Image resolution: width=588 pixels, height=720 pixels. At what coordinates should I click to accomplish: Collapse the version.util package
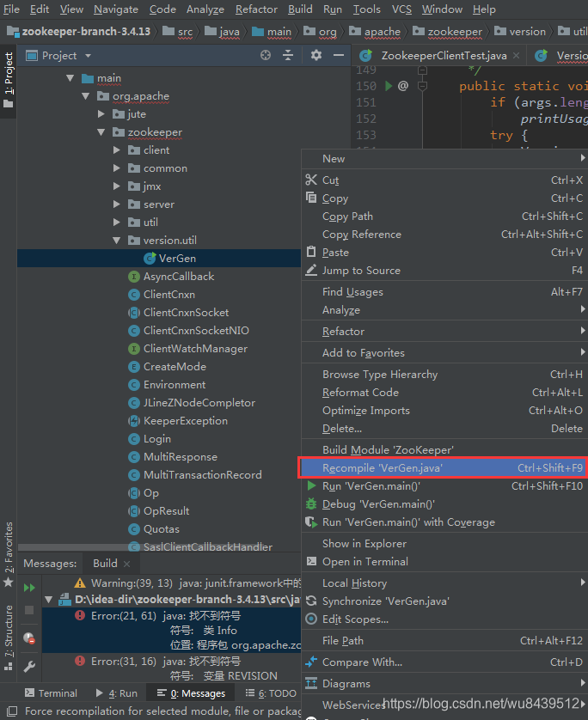tap(117, 241)
